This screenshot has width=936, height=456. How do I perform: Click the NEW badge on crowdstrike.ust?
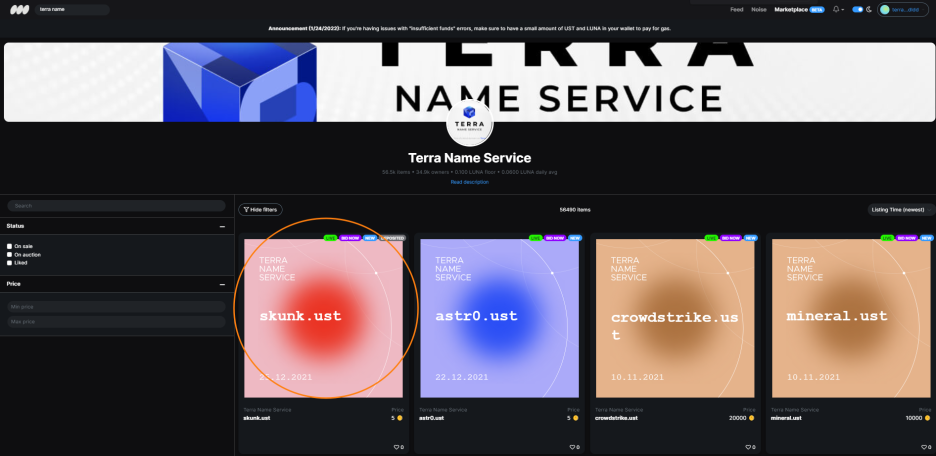click(x=751, y=238)
